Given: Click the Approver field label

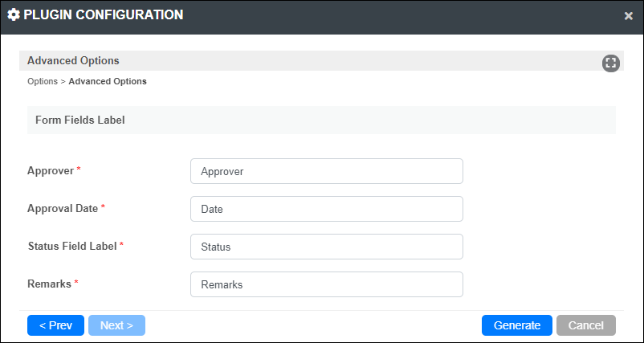Looking at the screenshot, I should (51, 170).
